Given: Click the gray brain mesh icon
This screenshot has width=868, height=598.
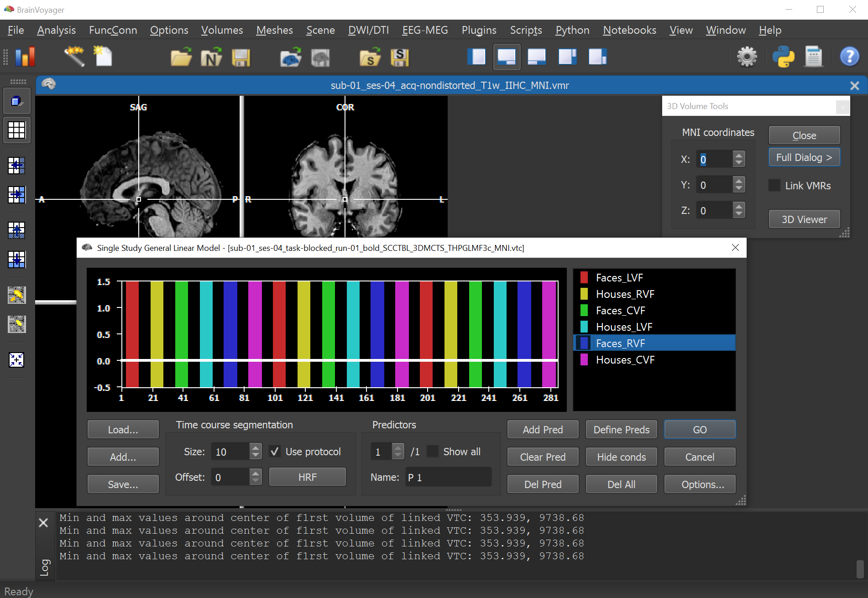Looking at the screenshot, I should [320, 57].
